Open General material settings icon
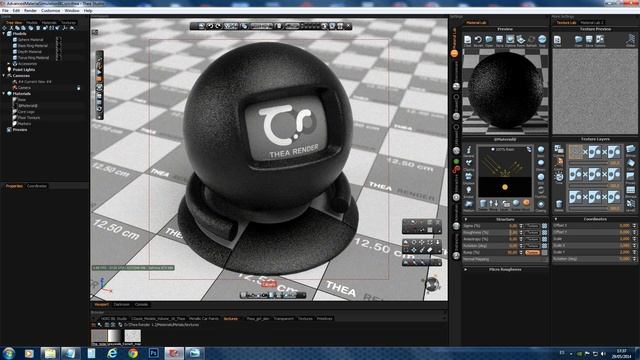Screen dimensions: 640x360 (x=469, y=151)
